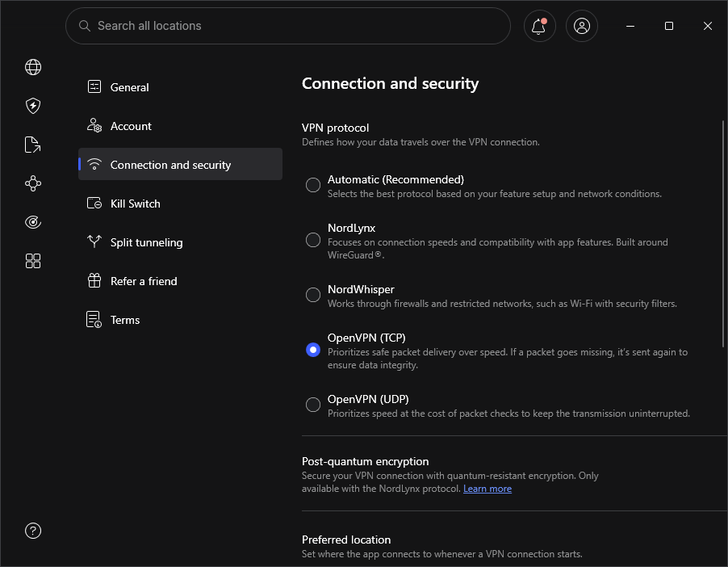Select the OpenVPN (TCP) radio button
Image resolution: width=728 pixels, height=567 pixels.
313,350
